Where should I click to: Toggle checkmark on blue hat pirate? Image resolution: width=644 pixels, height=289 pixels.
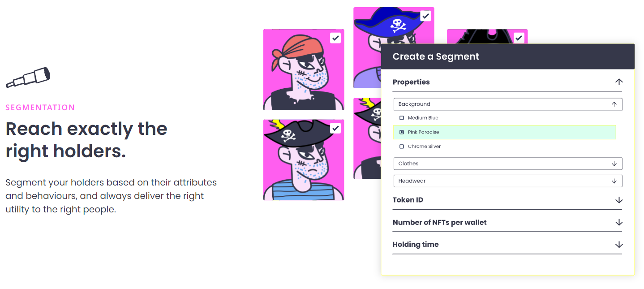tap(425, 16)
